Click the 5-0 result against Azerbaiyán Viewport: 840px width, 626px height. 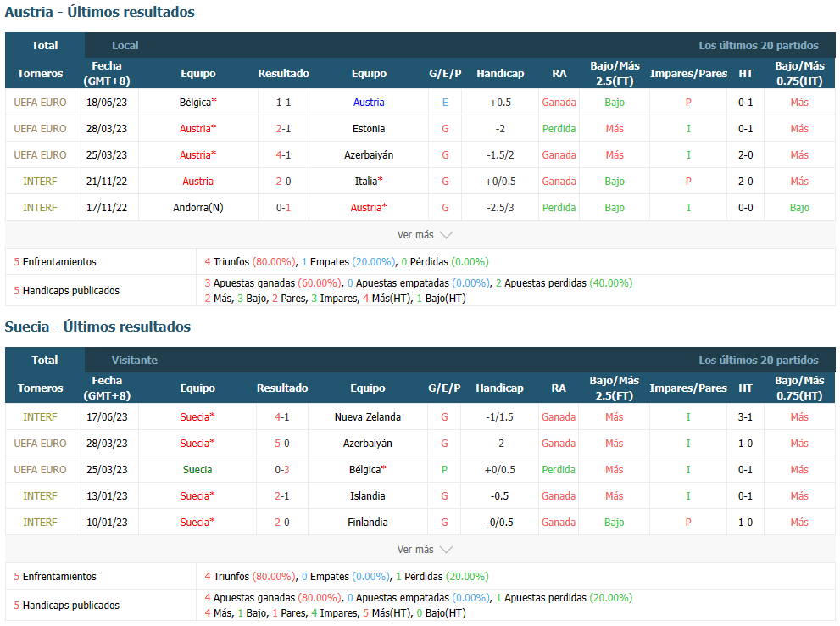pyautogui.click(x=281, y=444)
